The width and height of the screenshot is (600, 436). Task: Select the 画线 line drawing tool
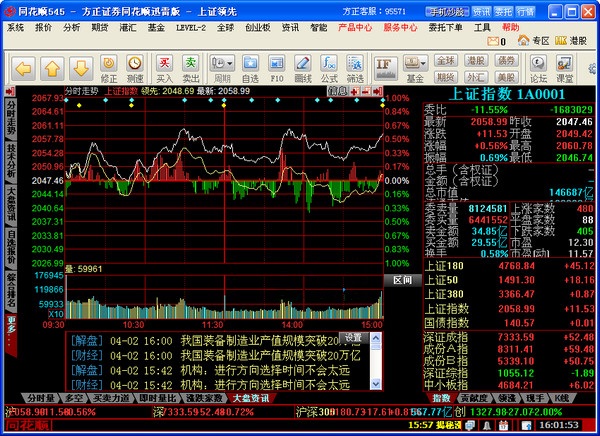coord(303,68)
